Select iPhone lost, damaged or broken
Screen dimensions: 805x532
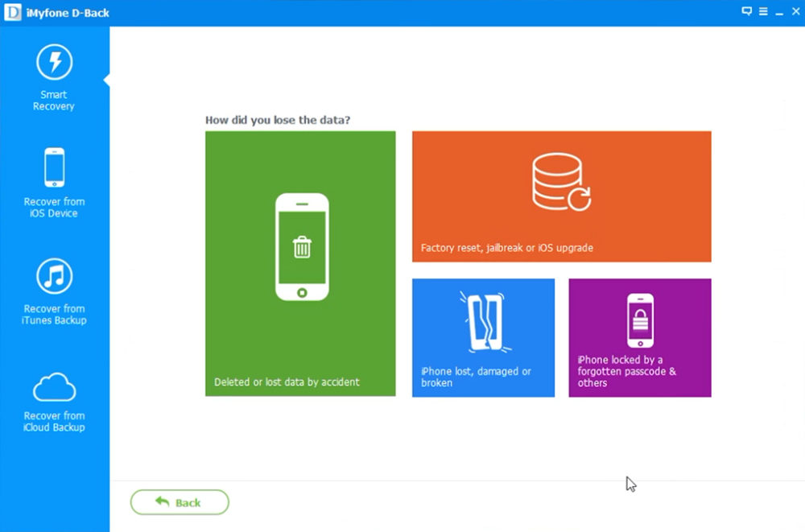pos(482,337)
